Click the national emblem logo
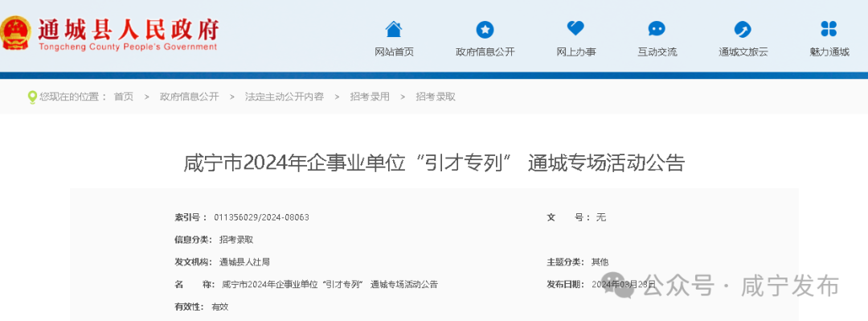 pos(15,32)
